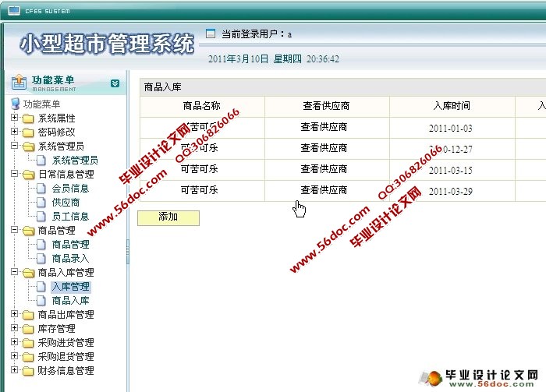This screenshot has width=546, height=392.
Task: Click the 日常信息管理 folder icon
Action: [x=28, y=175]
